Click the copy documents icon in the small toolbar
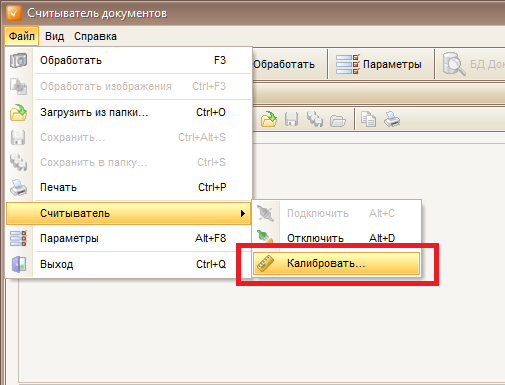The height and width of the screenshot is (385, 505). tap(368, 119)
